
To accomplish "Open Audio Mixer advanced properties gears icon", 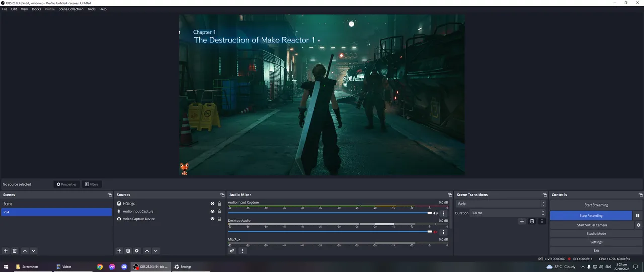I will click(x=232, y=251).
